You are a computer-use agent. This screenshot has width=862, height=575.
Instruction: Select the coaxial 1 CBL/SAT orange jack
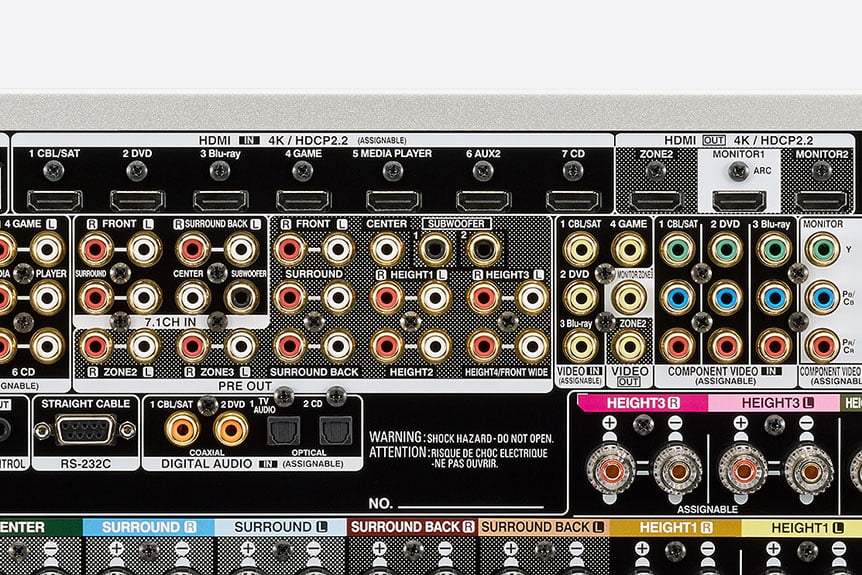[x=183, y=430]
